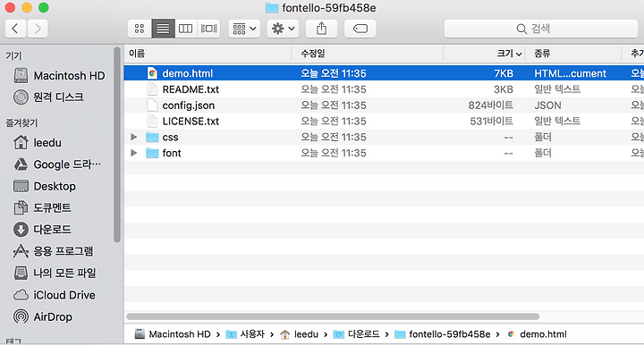Select the LICENSE.txt file name
The height and width of the screenshot is (345, 644).
click(x=191, y=122)
